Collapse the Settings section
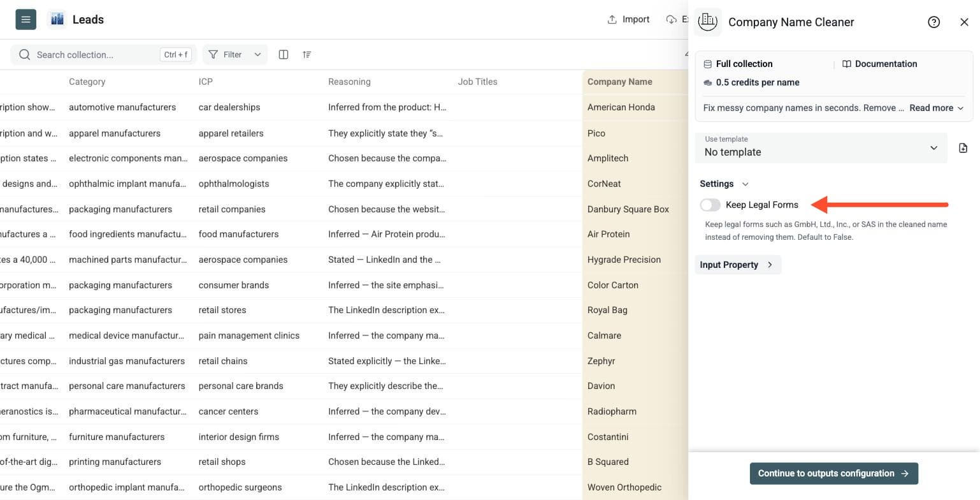 [x=724, y=184]
